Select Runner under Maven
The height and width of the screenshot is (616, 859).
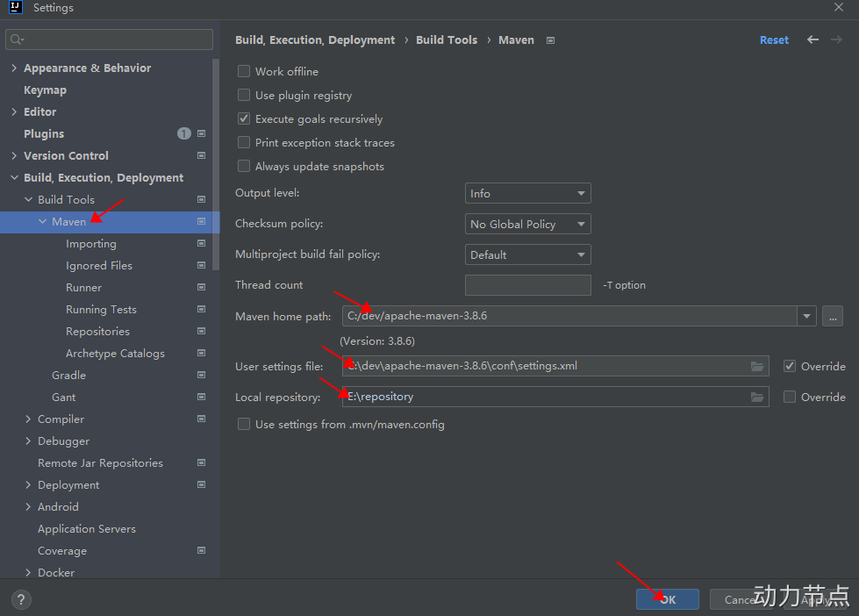84,287
